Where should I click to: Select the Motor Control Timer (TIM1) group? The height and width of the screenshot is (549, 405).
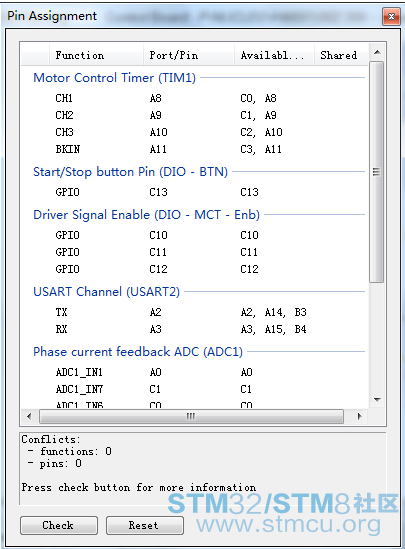[114, 78]
